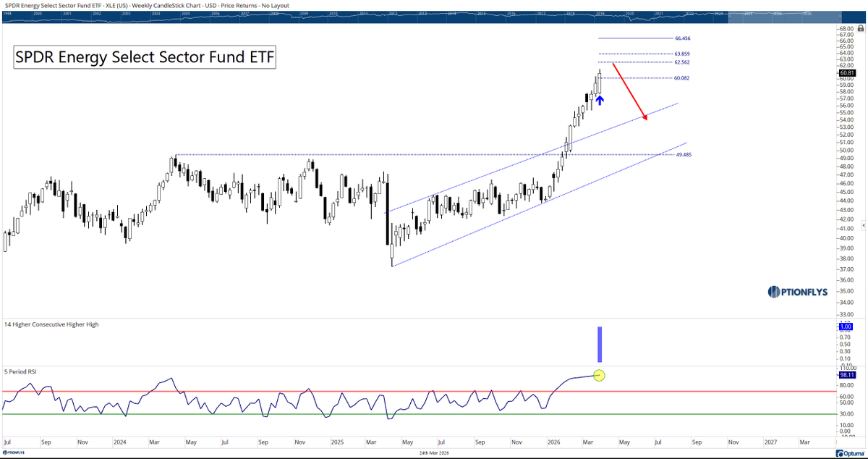Screen dimensions: 868x459
Task: Click the 80.00 RSI scale label
Action: [x=846, y=386]
